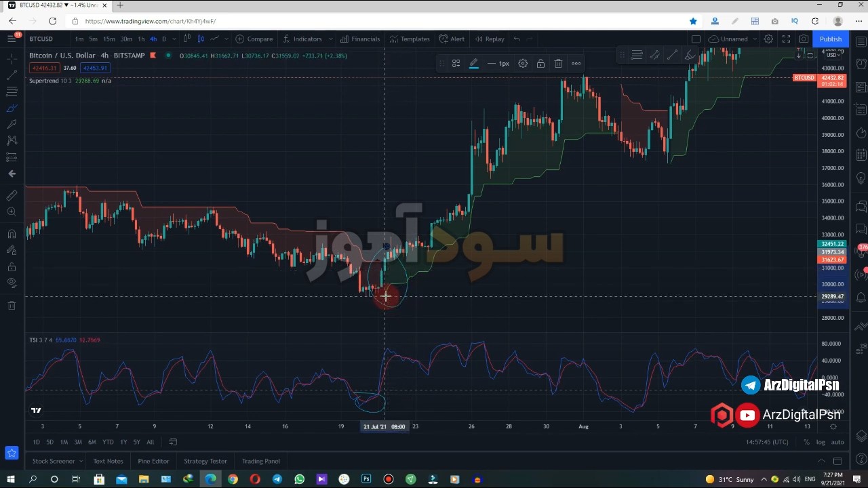
Task: Open drawing settings gear in floating toolbar
Action: 523,64
